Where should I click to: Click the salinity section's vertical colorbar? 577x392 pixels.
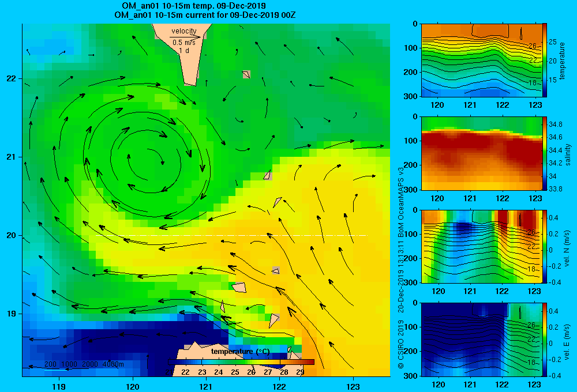pos(545,153)
